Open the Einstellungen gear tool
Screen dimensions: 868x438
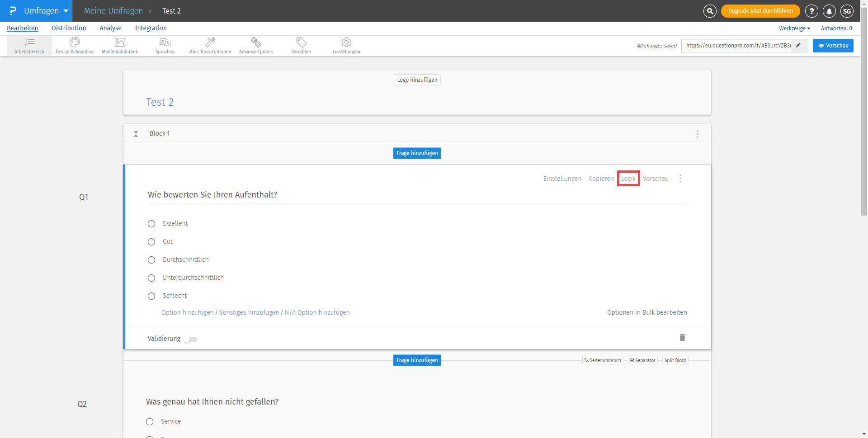[x=346, y=46]
